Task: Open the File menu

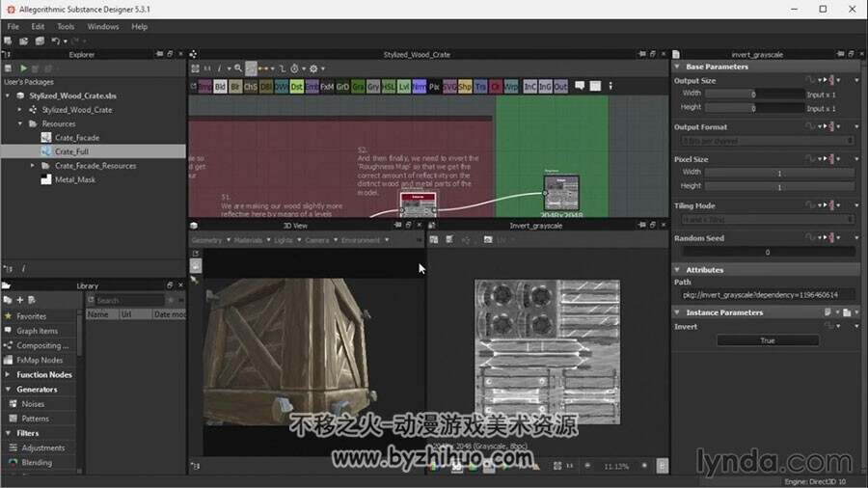Action: pyautogui.click(x=14, y=27)
